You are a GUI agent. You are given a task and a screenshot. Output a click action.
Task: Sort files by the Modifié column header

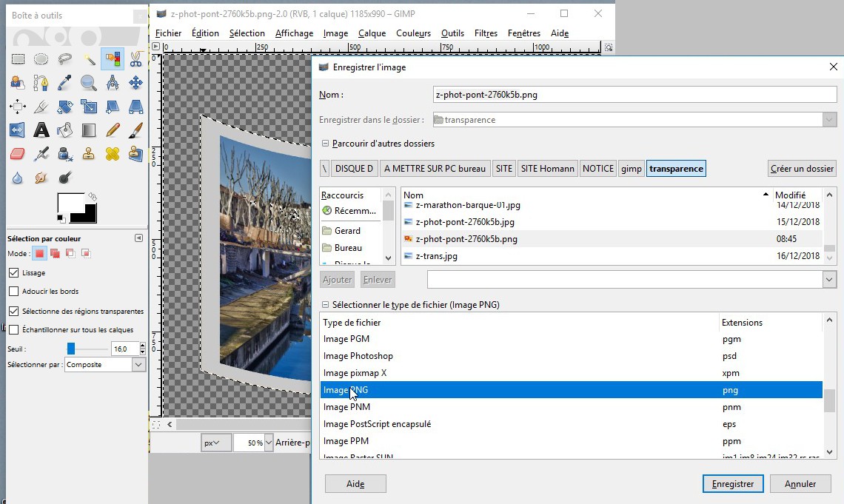pyautogui.click(x=797, y=195)
